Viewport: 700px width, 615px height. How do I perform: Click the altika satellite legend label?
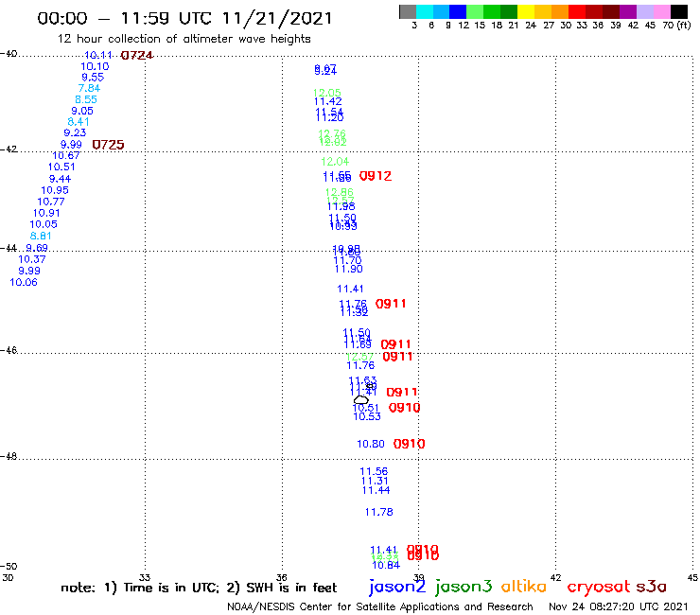[x=523, y=586]
